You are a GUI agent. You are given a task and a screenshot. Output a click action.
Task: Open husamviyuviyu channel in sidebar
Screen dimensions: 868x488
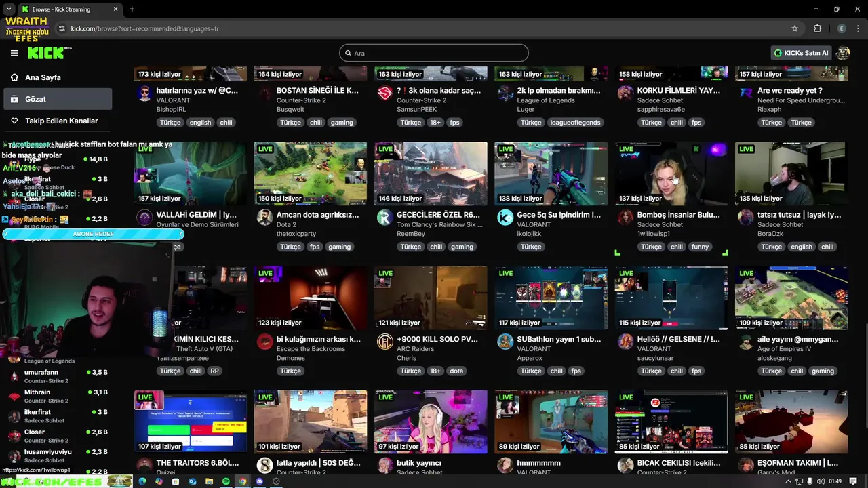(x=58, y=455)
